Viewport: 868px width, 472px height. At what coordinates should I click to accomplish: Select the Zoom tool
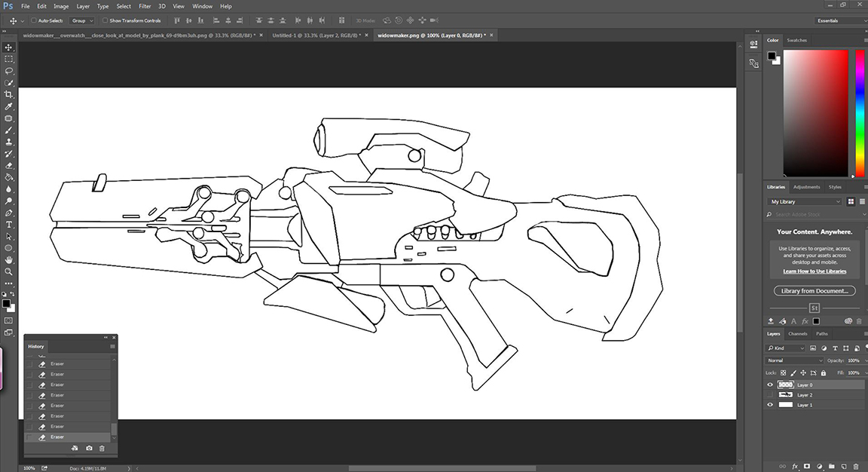pyautogui.click(x=9, y=271)
